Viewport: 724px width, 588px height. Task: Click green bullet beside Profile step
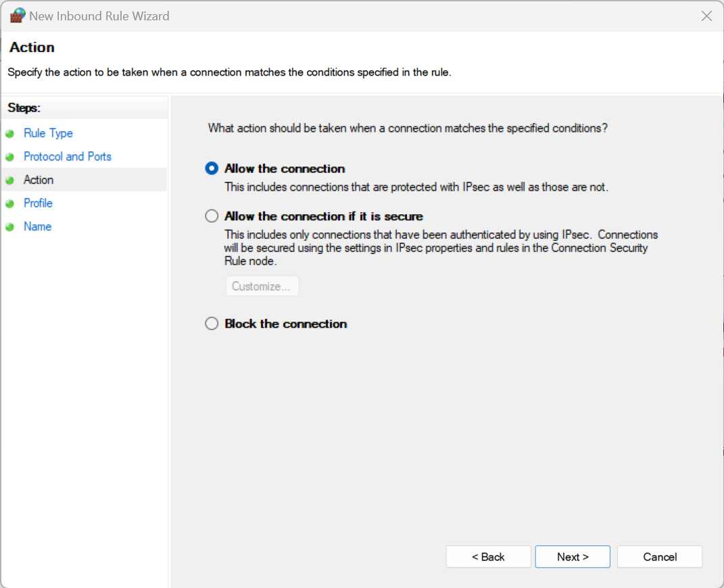pos(9,203)
